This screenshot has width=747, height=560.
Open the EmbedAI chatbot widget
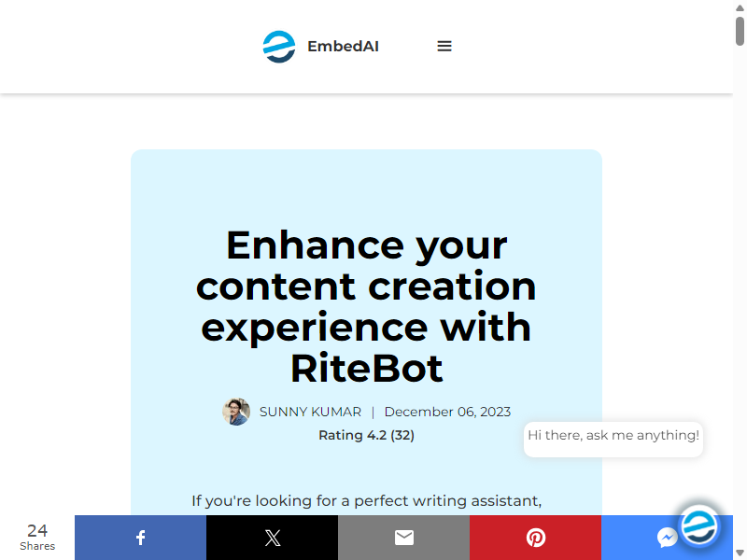tap(698, 526)
